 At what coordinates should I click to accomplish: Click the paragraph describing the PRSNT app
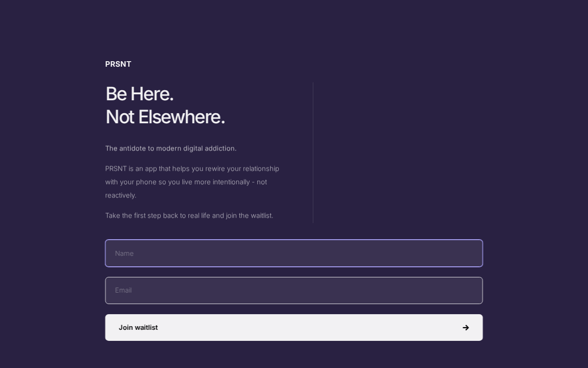click(192, 182)
